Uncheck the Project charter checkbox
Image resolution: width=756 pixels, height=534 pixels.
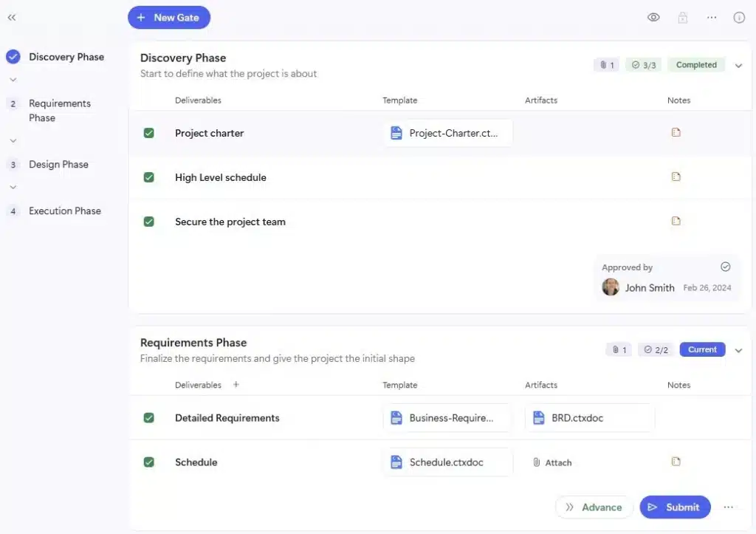click(149, 133)
